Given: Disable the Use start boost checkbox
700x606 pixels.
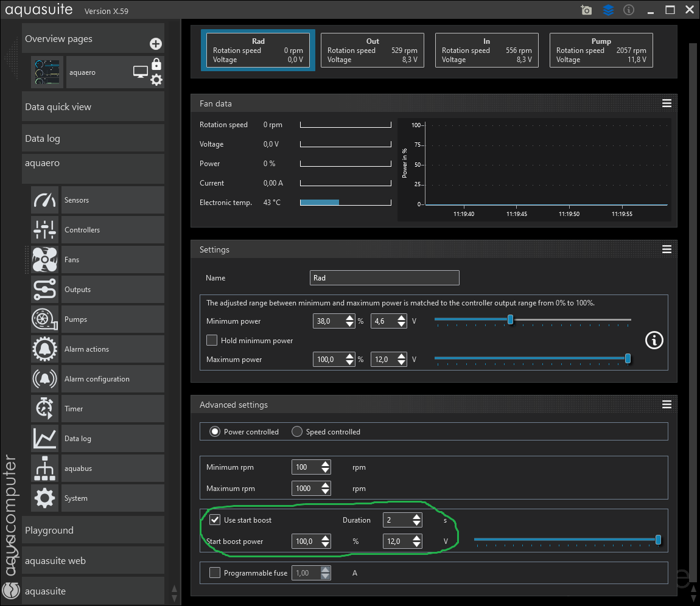Looking at the screenshot, I should coord(214,520).
